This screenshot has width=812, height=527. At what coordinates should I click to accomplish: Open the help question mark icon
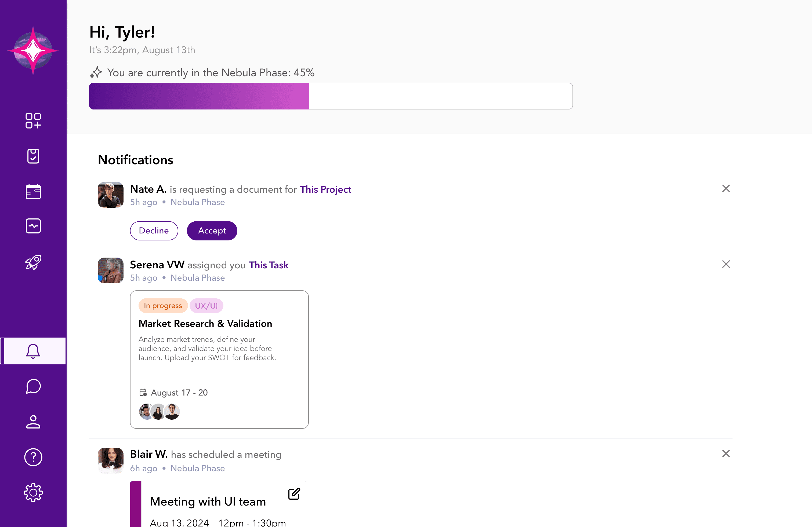point(33,457)
